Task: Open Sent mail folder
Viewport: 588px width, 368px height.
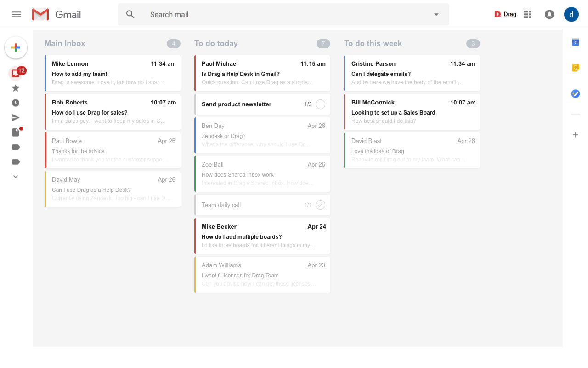Action: pyautogui.click(x=16, y=118)
